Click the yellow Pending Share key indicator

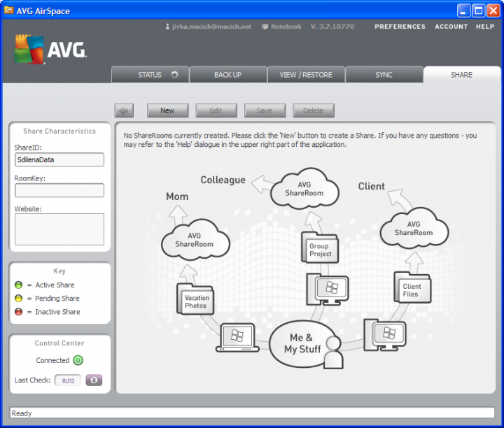tap(19, 299)
